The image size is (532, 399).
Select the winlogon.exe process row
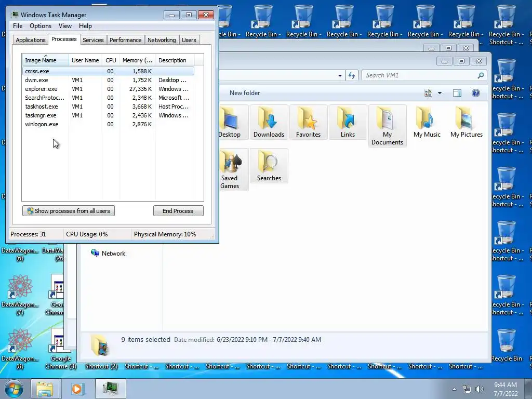click(x=108, y=124)
